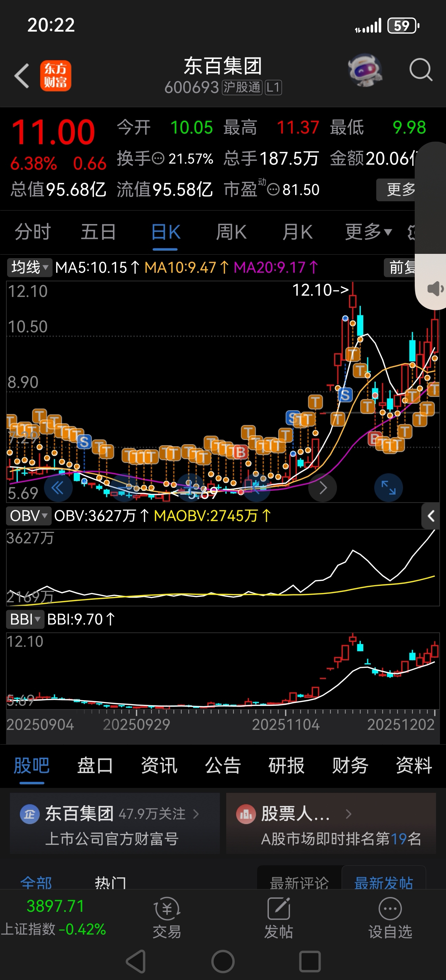The image size is (446, 980).
Task: Tap the MAOBV:2745万 label
Action: point(212,516)
